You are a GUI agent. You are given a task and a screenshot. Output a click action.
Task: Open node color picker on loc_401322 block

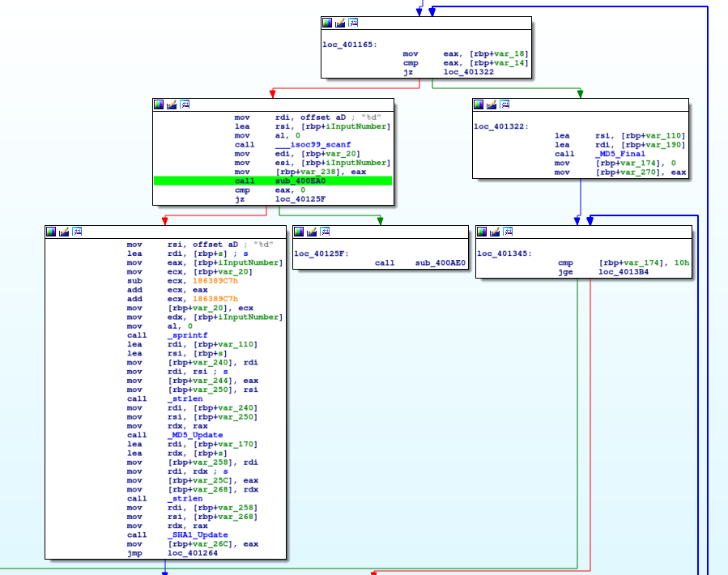pos(479,104)
